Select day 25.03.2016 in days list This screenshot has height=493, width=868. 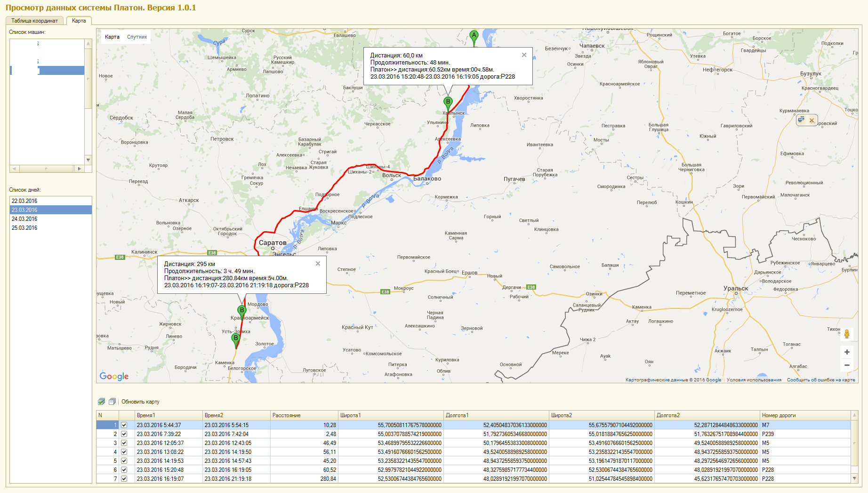pos(51,228)
